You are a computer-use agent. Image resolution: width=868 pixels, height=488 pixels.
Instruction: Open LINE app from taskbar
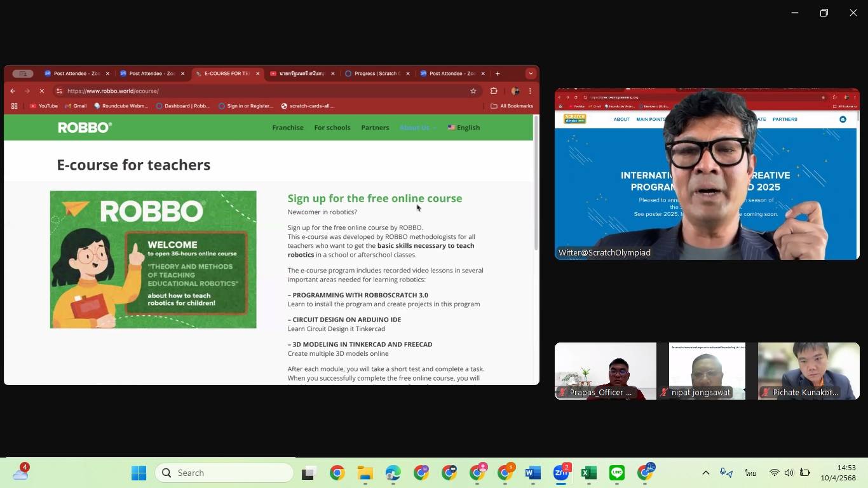tap(616, 473)
